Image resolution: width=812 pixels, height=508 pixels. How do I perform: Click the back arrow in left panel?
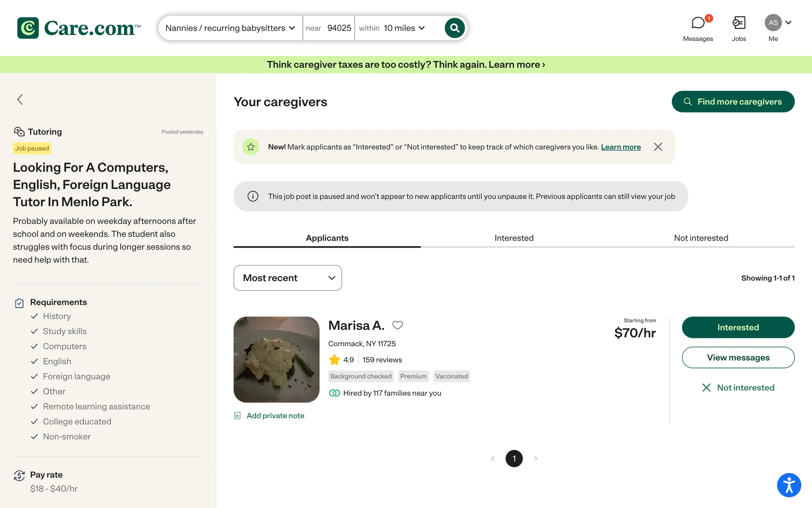pos(20,99)
